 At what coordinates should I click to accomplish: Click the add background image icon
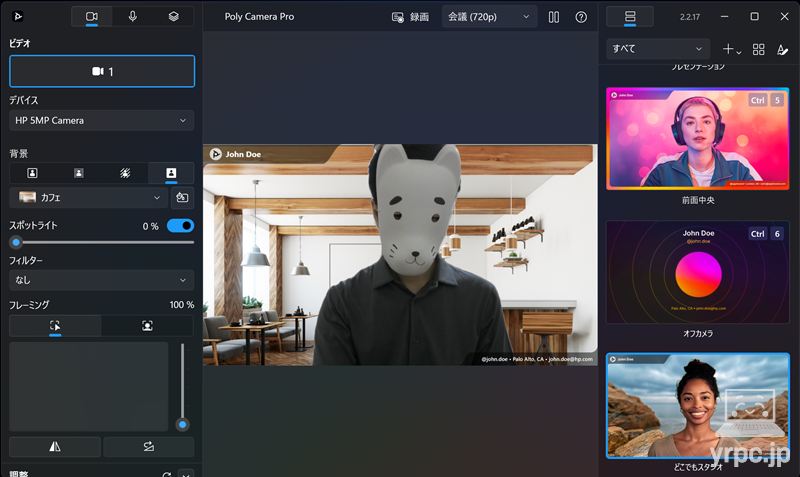pos(182,197)
